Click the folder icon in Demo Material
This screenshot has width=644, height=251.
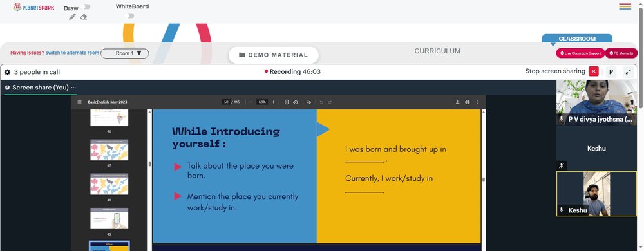coord(242,55)
